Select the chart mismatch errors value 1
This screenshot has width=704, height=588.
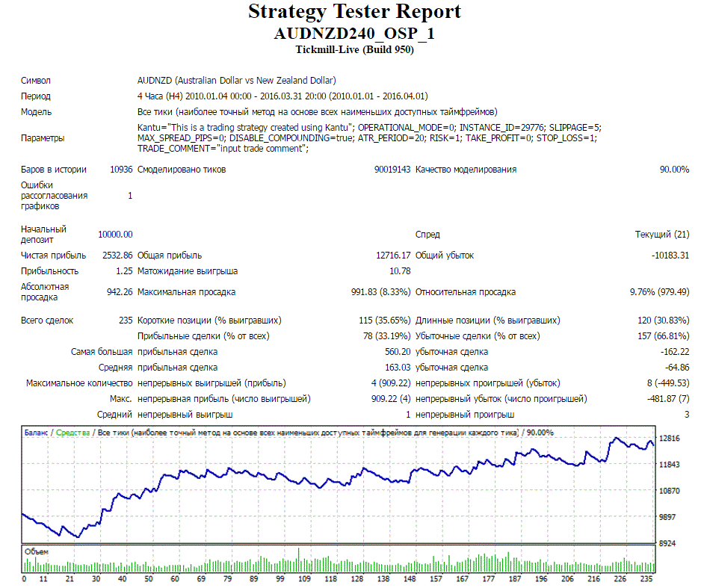pos(130,196)
